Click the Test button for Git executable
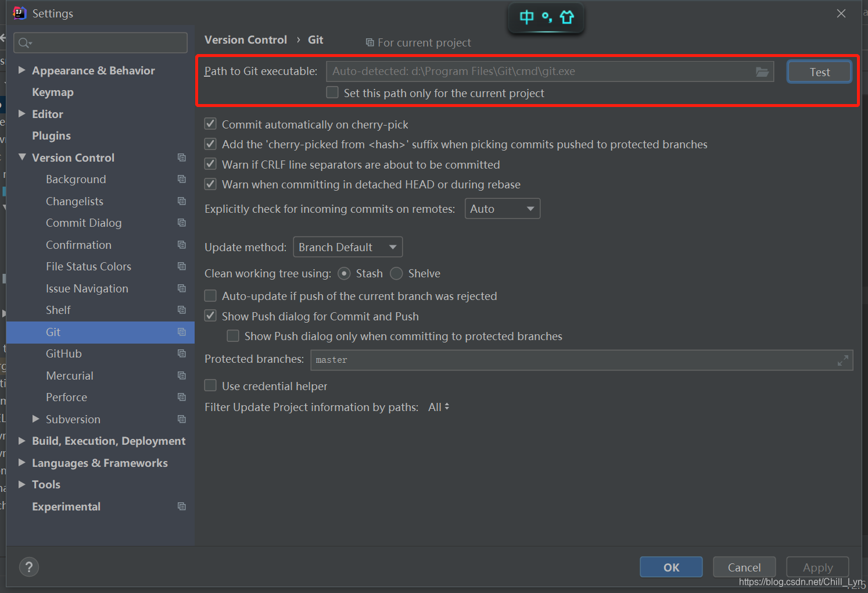The height and width of the screenshot is (593, 868). [x=819, y=72]
